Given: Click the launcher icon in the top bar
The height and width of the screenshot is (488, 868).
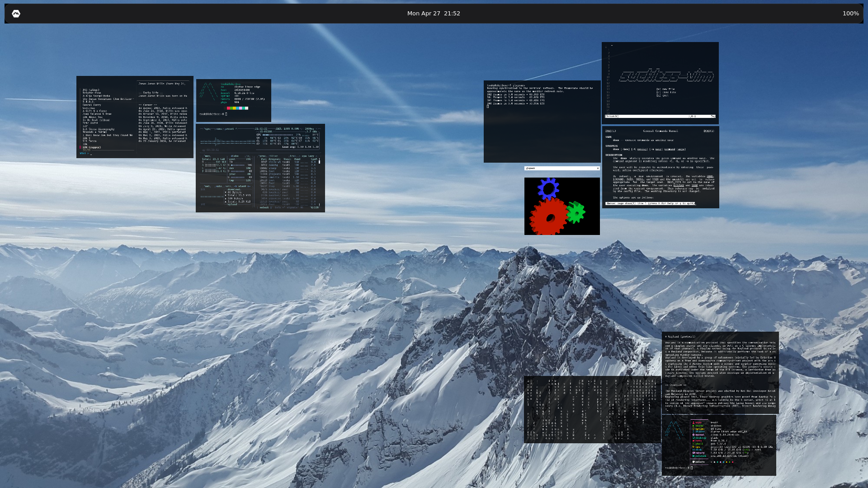Looking at the screenshot, I should coord(16,14).
